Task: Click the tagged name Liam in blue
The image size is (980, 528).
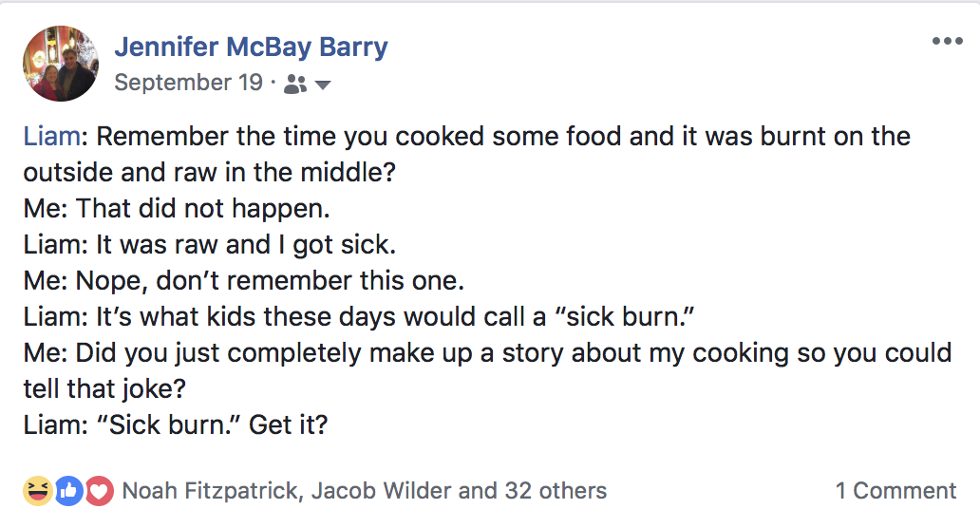Action: tap(51, 136)
